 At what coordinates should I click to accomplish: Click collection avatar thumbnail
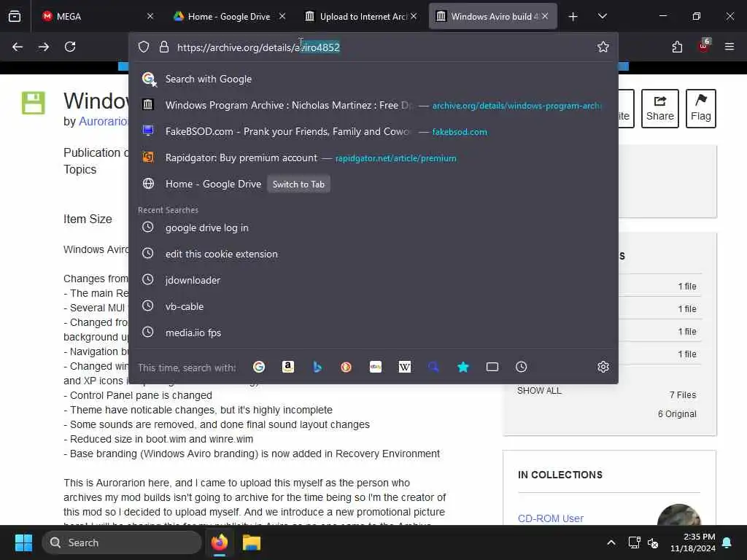click(x=679, y=516)
